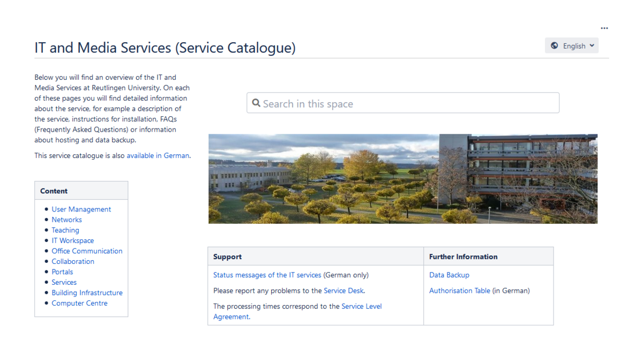Open the English language dropdown

572,46
